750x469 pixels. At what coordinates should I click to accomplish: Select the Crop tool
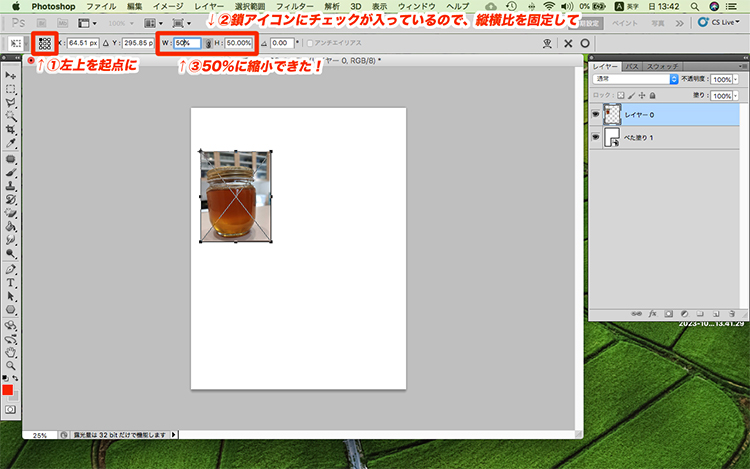(x=11, y=130)
